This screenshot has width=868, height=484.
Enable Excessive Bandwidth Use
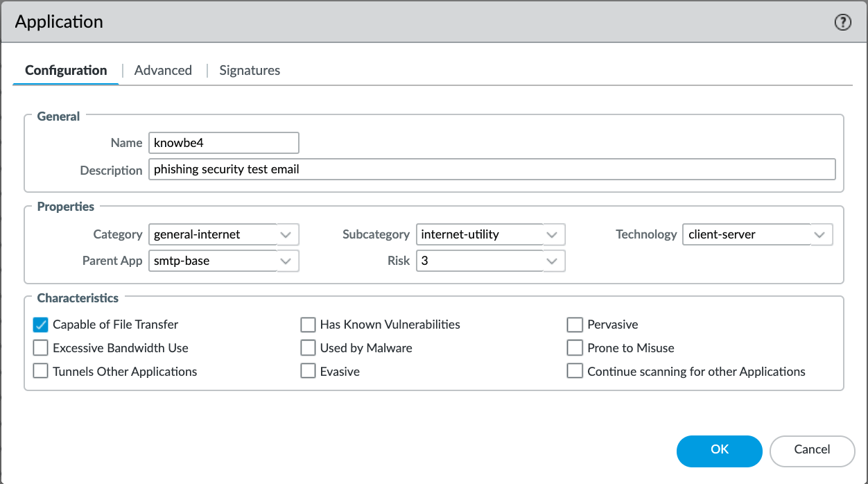40,347
